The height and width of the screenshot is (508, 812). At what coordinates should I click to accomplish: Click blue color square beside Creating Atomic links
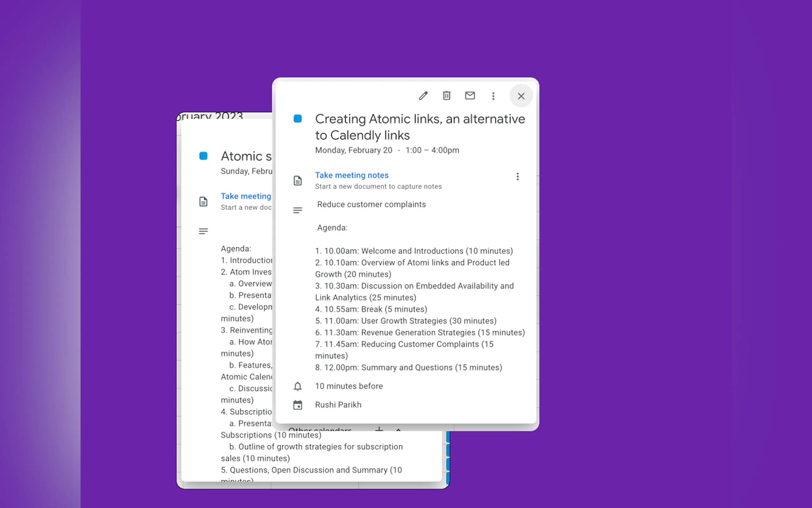pyautogui.click(x=297, y=119)
